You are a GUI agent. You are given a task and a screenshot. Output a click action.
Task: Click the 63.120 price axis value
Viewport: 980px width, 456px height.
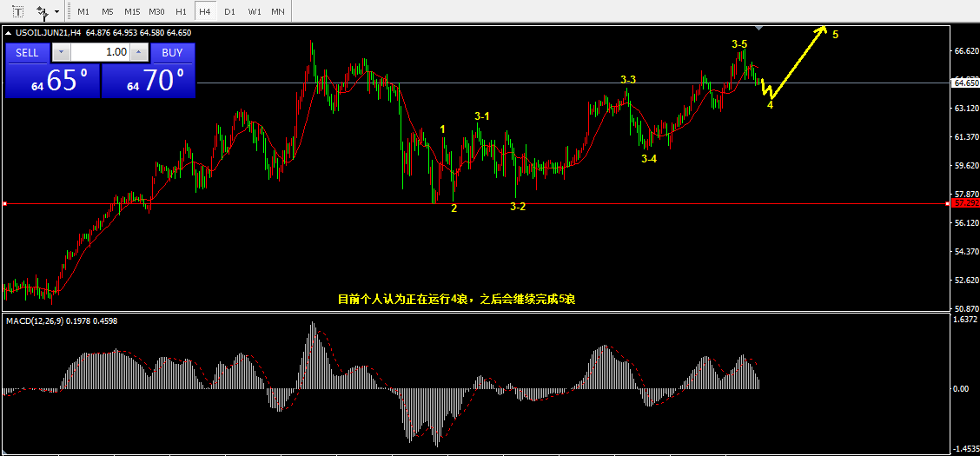point(965,108)
